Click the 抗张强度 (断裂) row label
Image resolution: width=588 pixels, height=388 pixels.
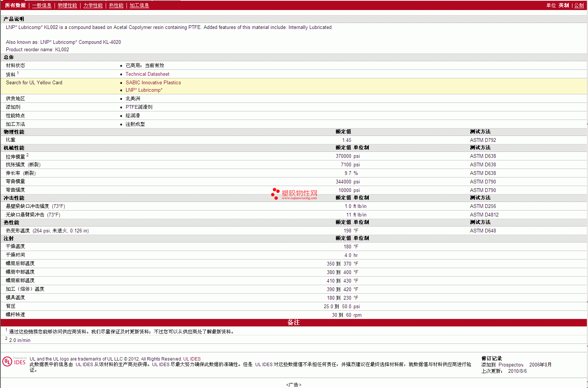coord(23,164)
